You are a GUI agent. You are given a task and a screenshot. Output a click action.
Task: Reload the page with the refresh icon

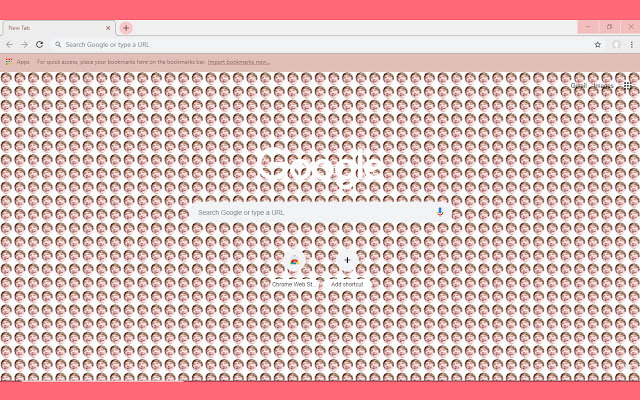[x=40, y=44]
